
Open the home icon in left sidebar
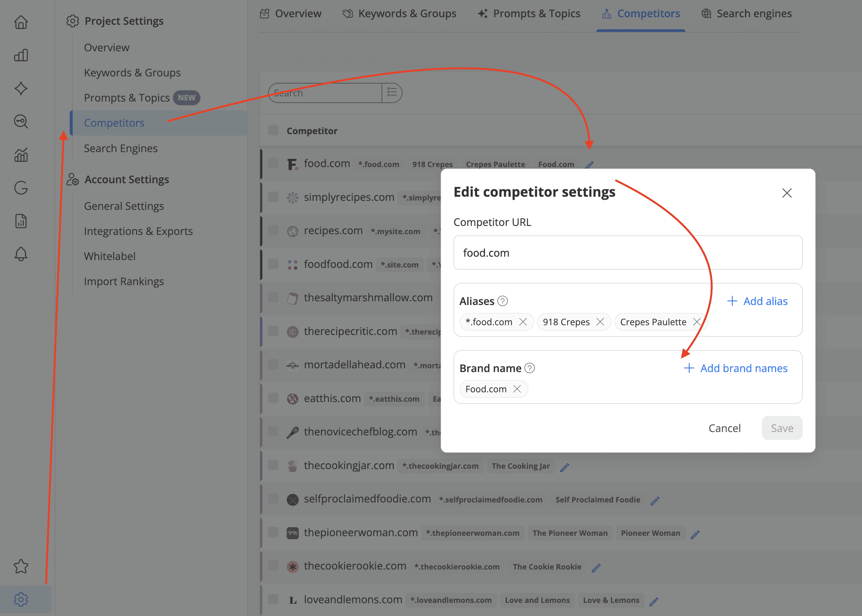pos(21,22)
